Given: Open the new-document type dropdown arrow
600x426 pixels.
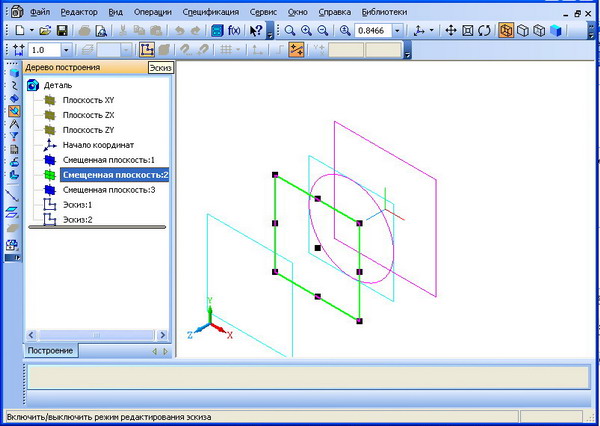Looking at the screenshot, I should [31, 30].
